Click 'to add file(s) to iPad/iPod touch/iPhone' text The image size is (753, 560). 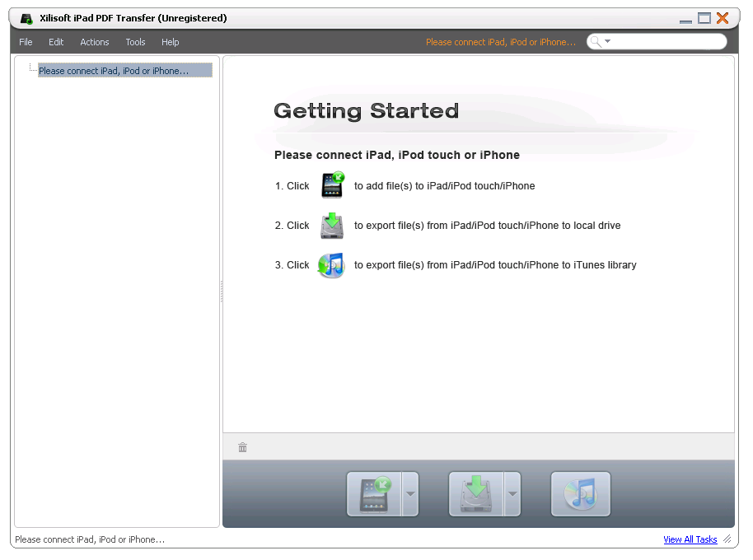tap(444, 186)
